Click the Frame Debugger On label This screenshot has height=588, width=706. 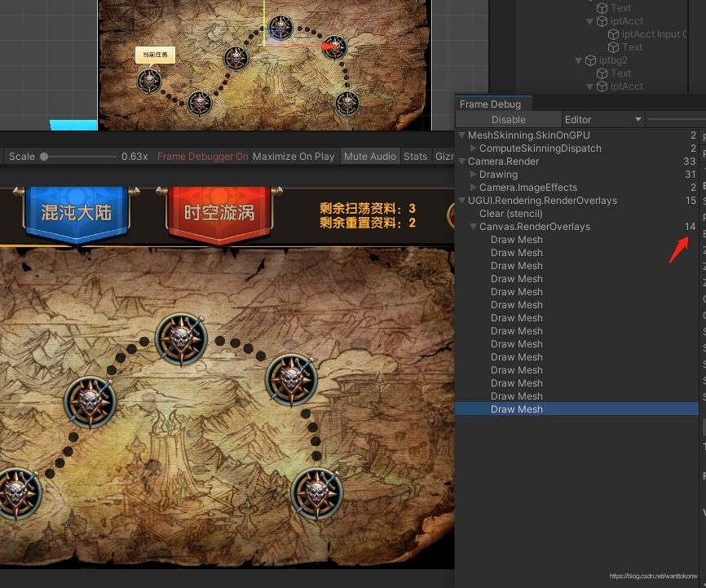tap(203, 157)
